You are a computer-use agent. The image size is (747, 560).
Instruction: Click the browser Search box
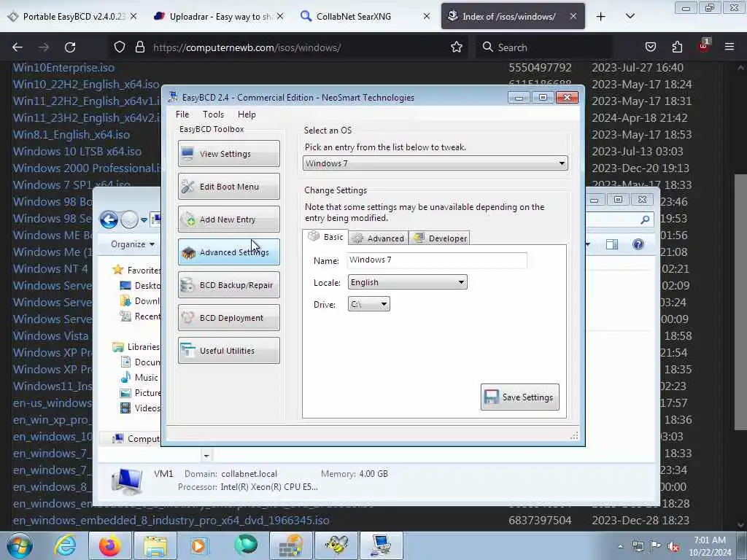543,47
